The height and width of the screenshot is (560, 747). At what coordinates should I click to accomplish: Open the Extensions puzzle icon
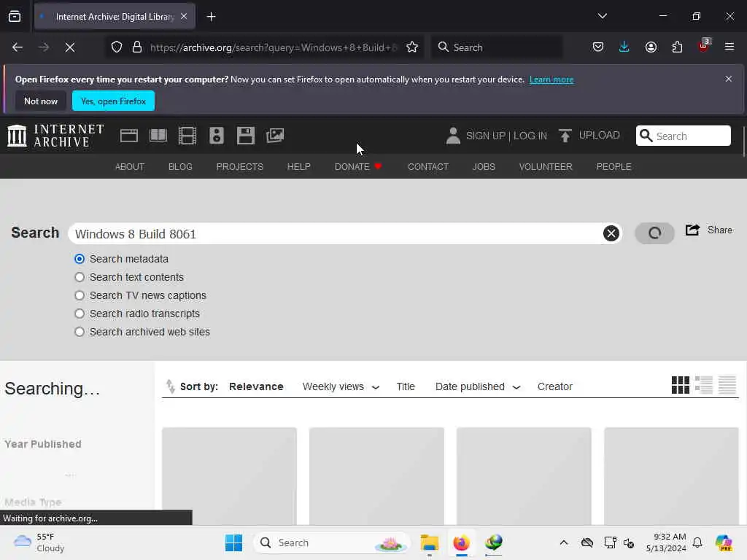[x=677, y=47]
